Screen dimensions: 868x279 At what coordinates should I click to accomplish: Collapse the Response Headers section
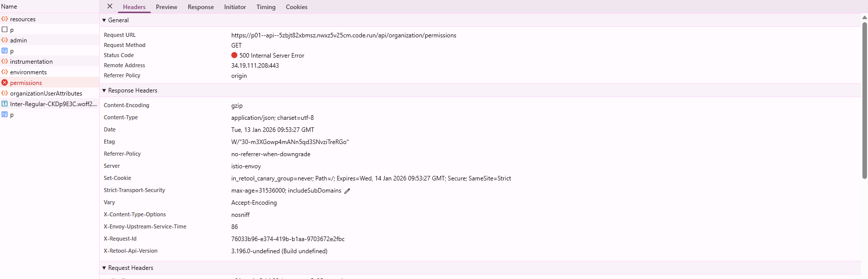[x=104, y=90]
